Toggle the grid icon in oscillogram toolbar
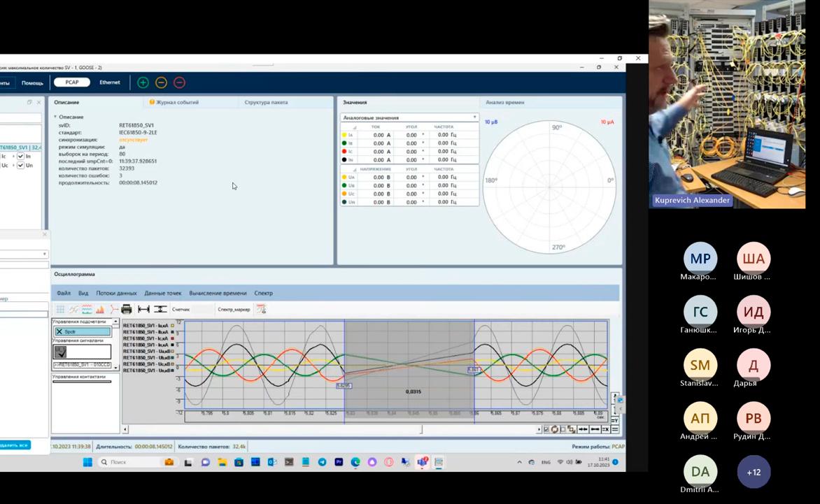The height and width of the screenshot is (504, 820). (x=61, y=309)
